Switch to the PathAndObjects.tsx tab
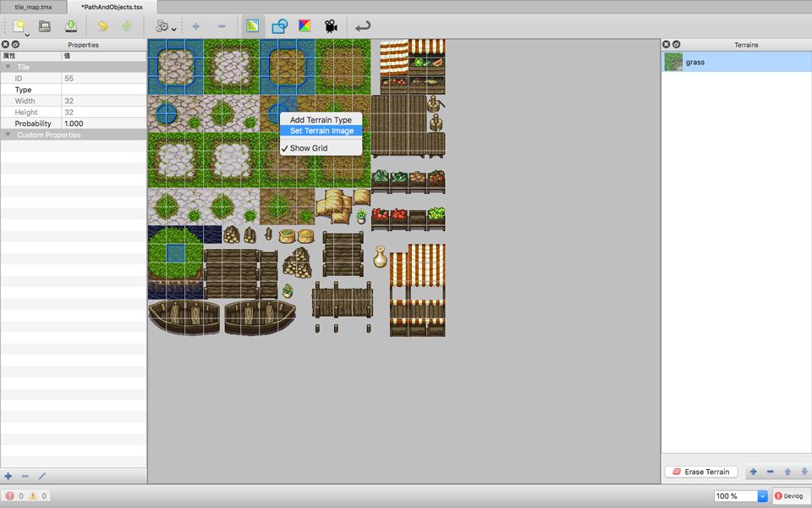The image size is (812, 508). 112,8
